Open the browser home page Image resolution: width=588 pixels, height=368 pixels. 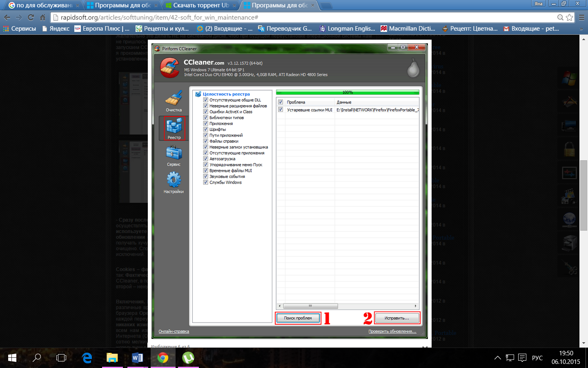pyautogui.click(x=42, y=18)
